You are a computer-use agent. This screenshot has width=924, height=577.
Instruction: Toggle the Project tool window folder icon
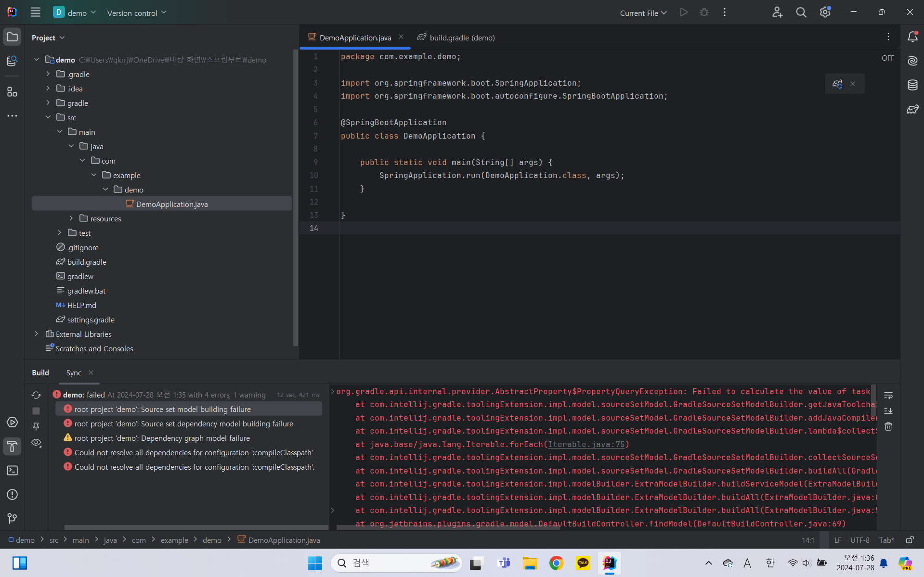12,37
